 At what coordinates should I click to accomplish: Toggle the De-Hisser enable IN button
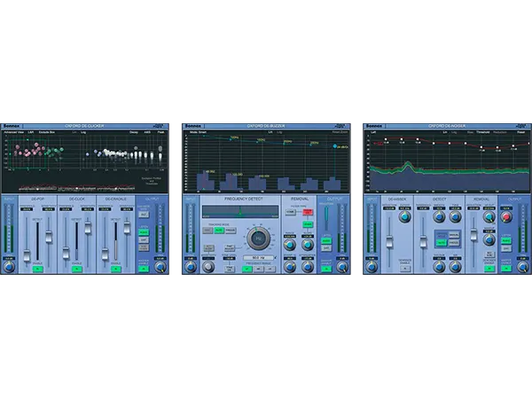(x=404, y=269)
